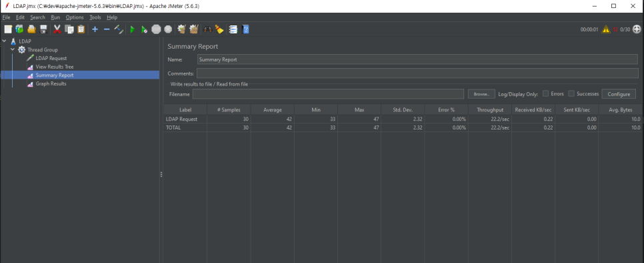
Task: Click the Configure button
Action: click(619, 94)
